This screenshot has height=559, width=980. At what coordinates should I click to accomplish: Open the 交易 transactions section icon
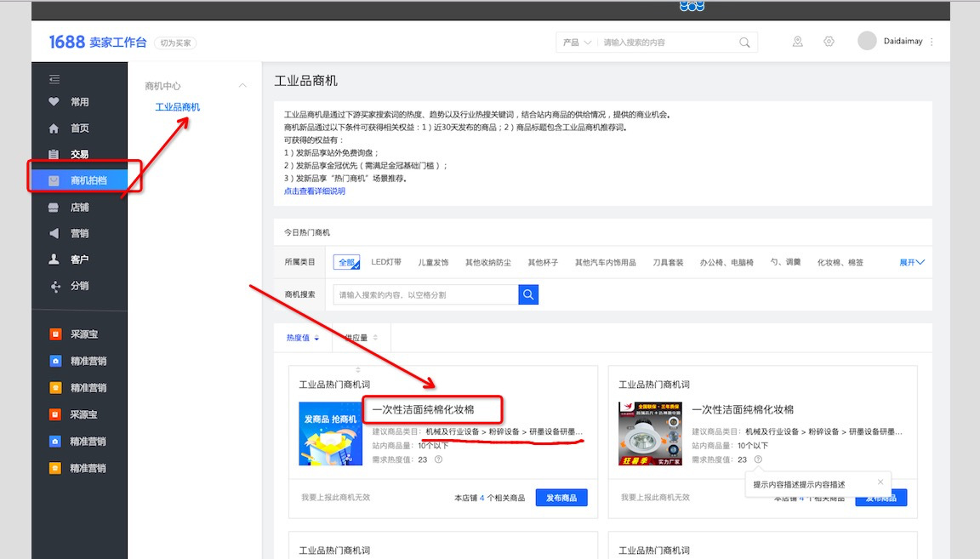click(x=53, y=154)
